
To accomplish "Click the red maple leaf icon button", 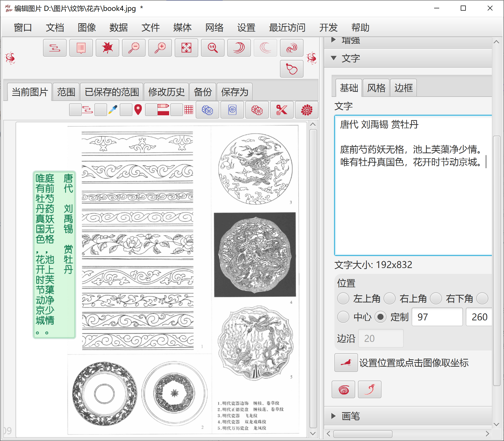I will (x=107, y=48).
